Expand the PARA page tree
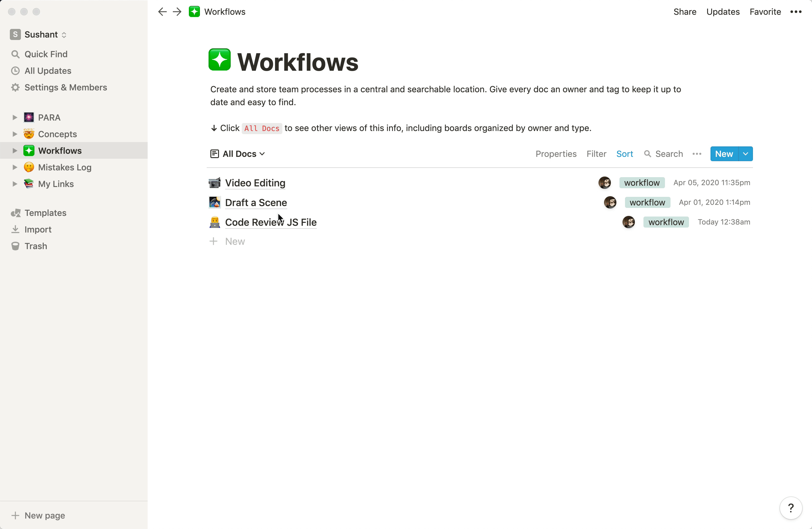 click(15, 117)
